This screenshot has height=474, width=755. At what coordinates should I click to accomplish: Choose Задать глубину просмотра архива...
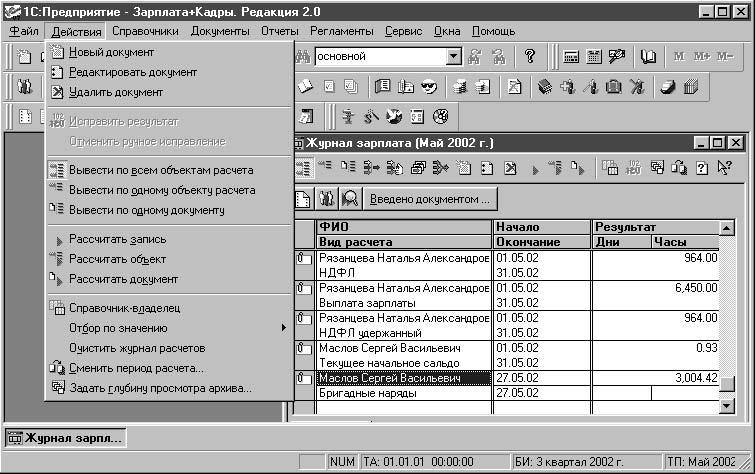coord(169,388)
